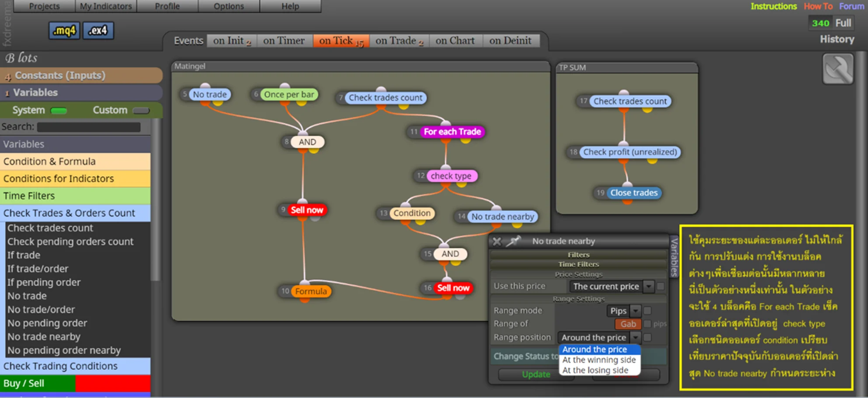Select the Formula block 10
This screenshot has height=398, width=868.
click(x=311, y=291)
